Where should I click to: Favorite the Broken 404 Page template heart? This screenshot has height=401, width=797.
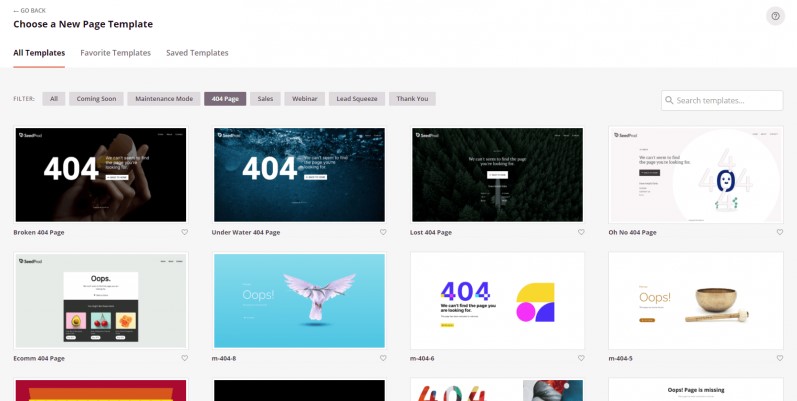[x=185, y=232]
